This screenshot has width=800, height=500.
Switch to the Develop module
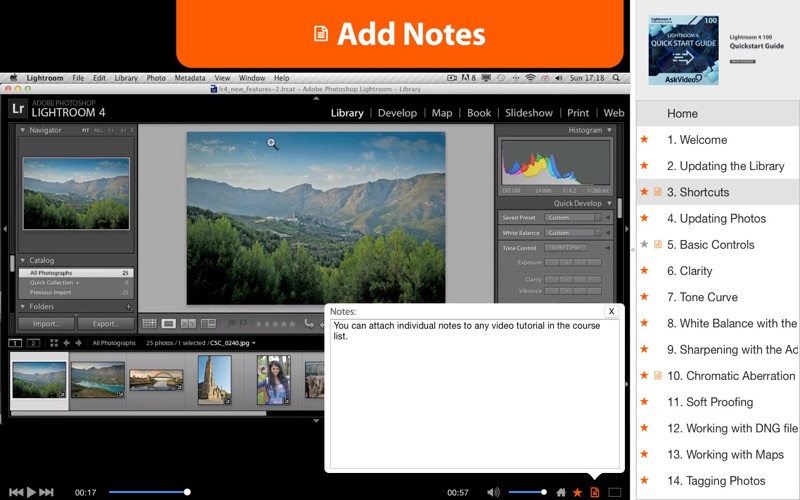tap(397, 113)
